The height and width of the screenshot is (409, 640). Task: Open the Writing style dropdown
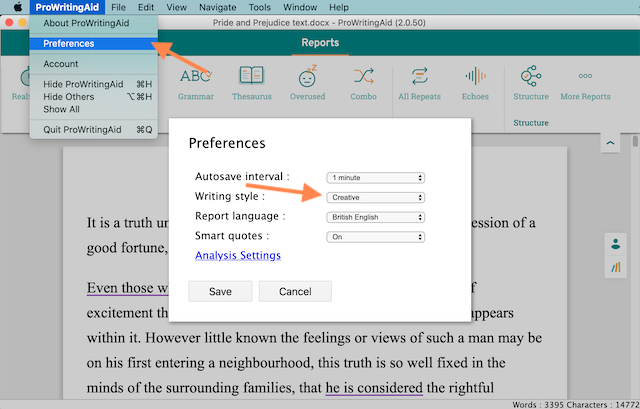click(376, 197)
